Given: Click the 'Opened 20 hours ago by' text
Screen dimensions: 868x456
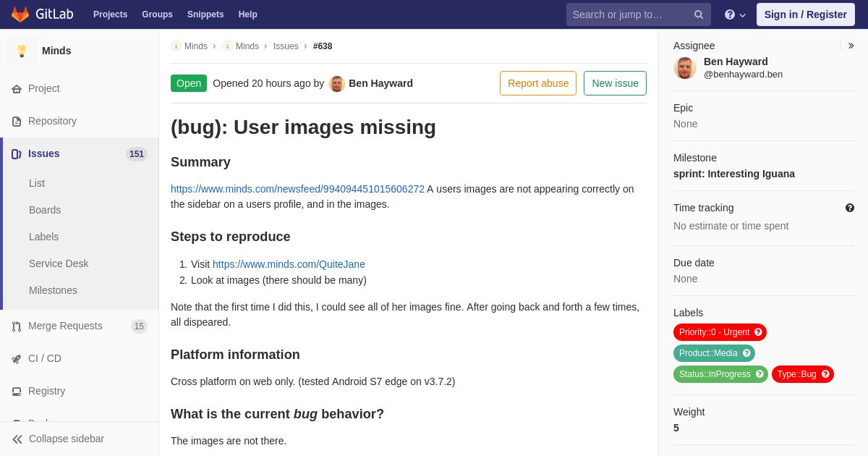Looking at the screenshot, I should coord(268,83).
